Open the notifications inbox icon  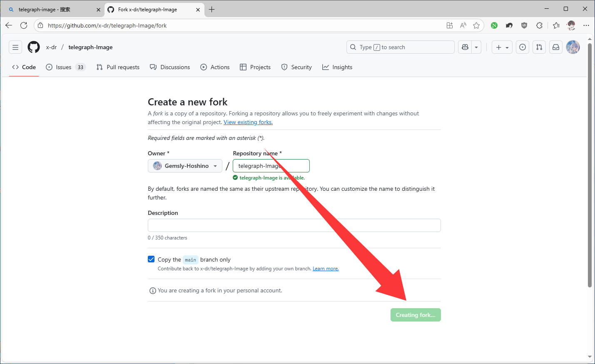coord(556,47)
